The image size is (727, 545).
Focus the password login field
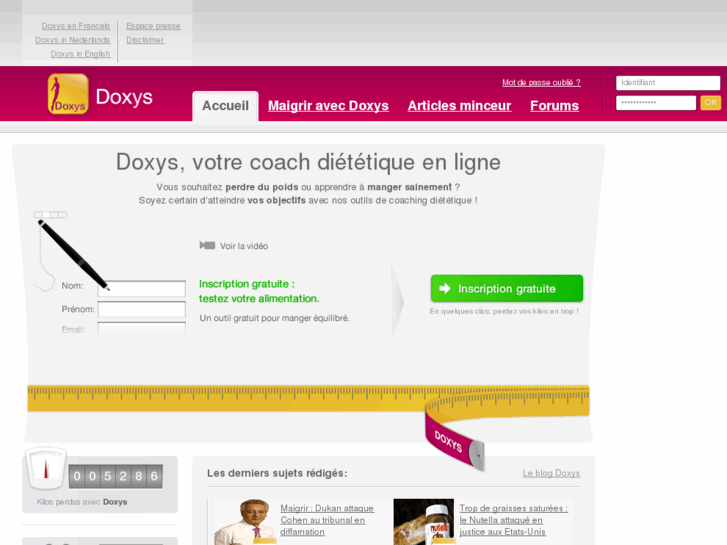pyautogui.click(x=656, y=103)
